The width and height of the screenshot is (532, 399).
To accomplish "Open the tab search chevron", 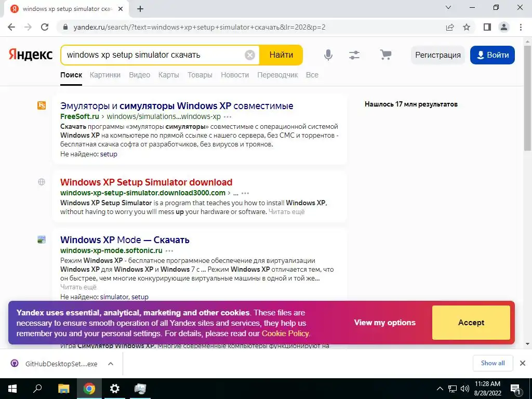I will click(448, 7).
